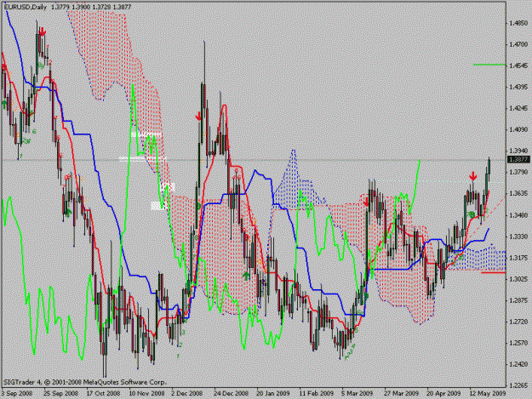Click the SIGTrader 4 MetaQuotes copyright text
Viewport: 532px width, 399px height.
click(x=85, y=382)
